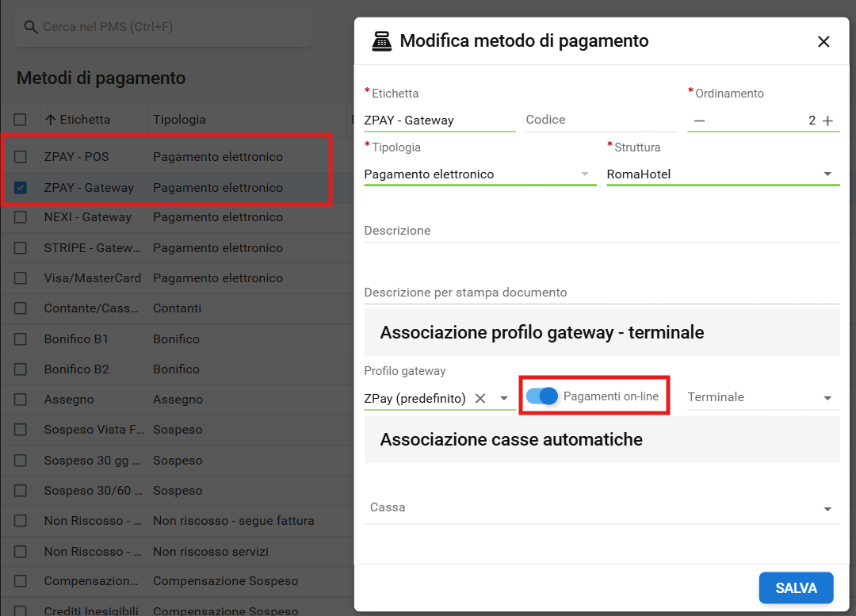856x616 pixels.
Task: Close the Modifica metodo di pagamento dialog
Action: [x=824, y=42]
